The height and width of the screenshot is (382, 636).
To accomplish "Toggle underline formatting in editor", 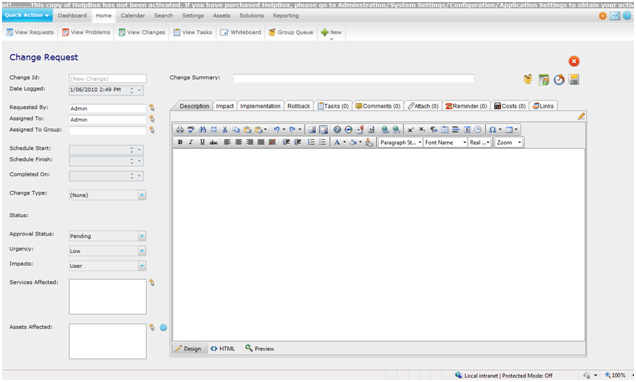I will [x=202, y=142].
